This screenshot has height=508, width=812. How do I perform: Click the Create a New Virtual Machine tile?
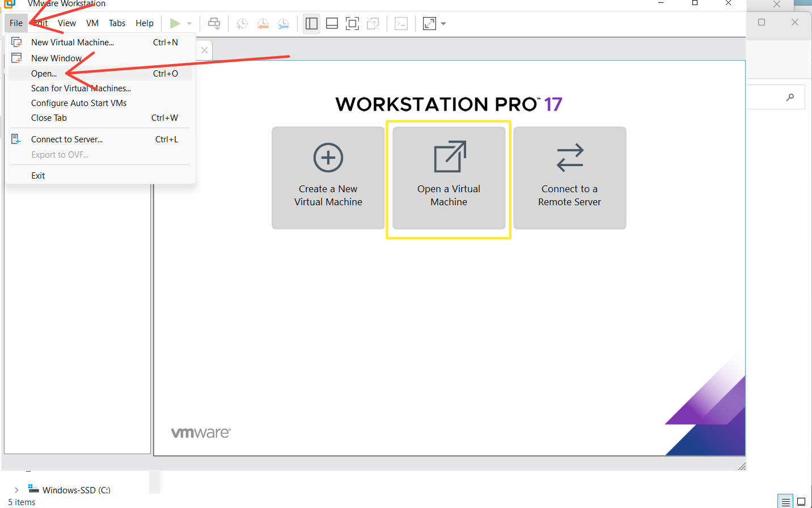[328, 178]
